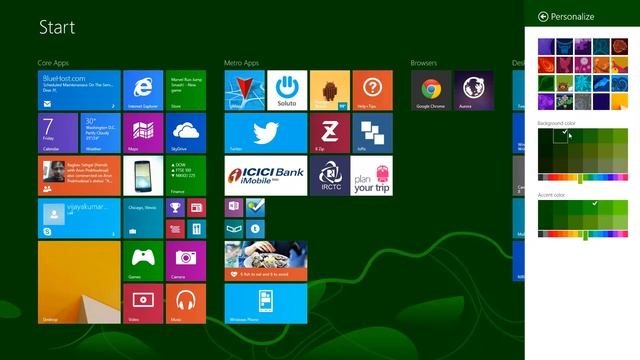Open the Android robot tile
Image resolution: width=640 pixels, height=360 pixels.
[330, 90]
